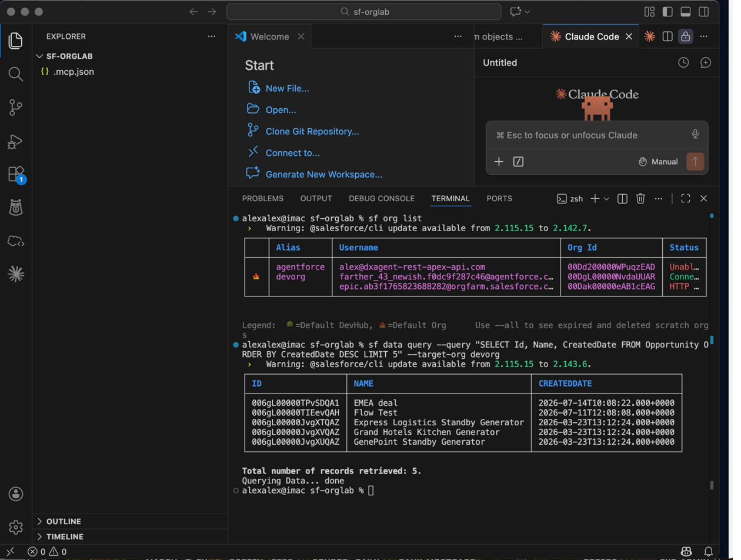The height and width of the screenshot is (560, 741).
Task: Click New File link
Action: (x=287, y=88)
